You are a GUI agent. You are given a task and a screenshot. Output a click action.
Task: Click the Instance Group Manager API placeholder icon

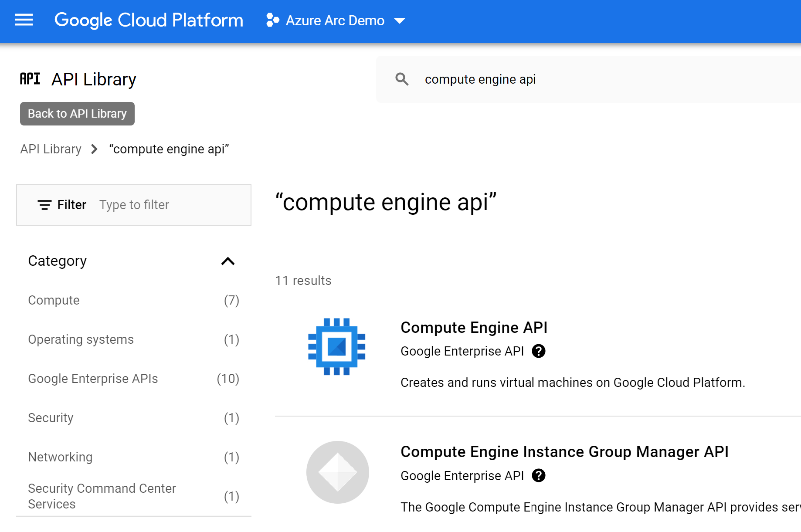338,472
